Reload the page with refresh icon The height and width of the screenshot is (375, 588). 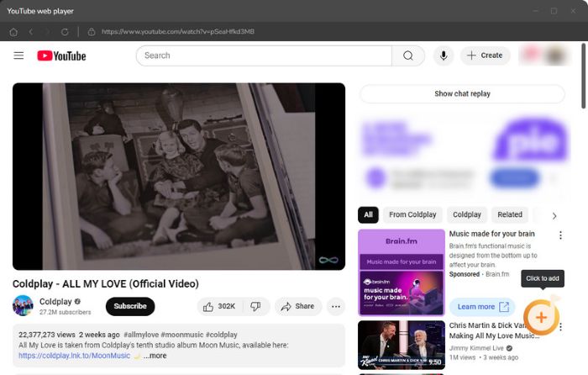click(x=65, y=32)
